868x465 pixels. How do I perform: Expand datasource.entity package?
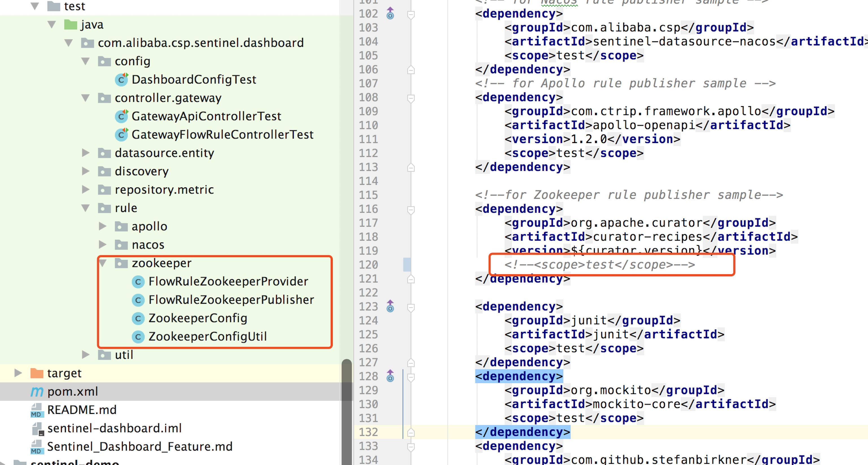pos(86,153)
